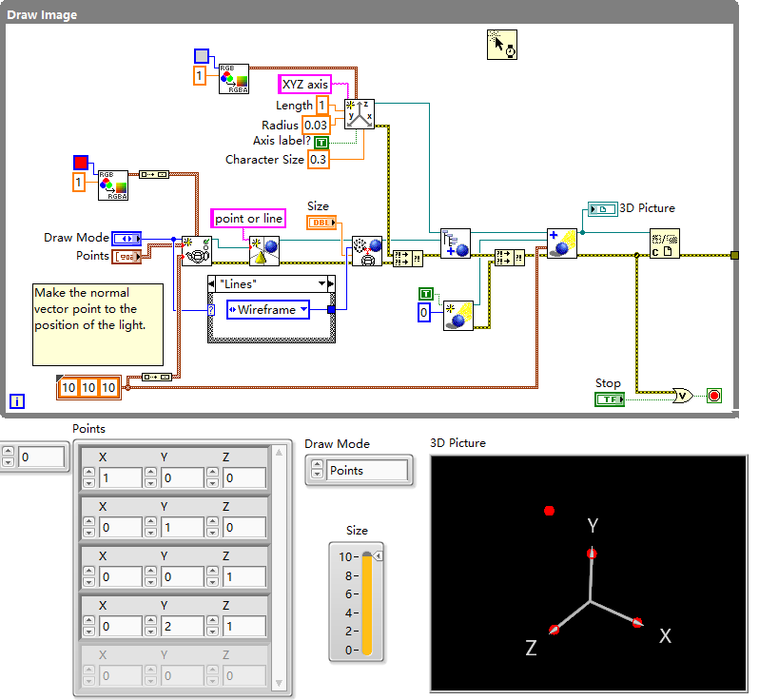Click the Points array scrollbar down arrow
This screenshot has height=700, width=759.
click(279, 684)
